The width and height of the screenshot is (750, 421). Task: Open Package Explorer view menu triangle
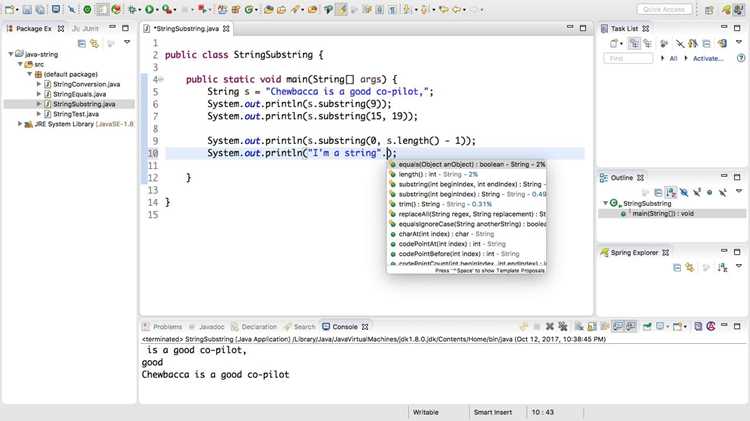click(127, 43)
